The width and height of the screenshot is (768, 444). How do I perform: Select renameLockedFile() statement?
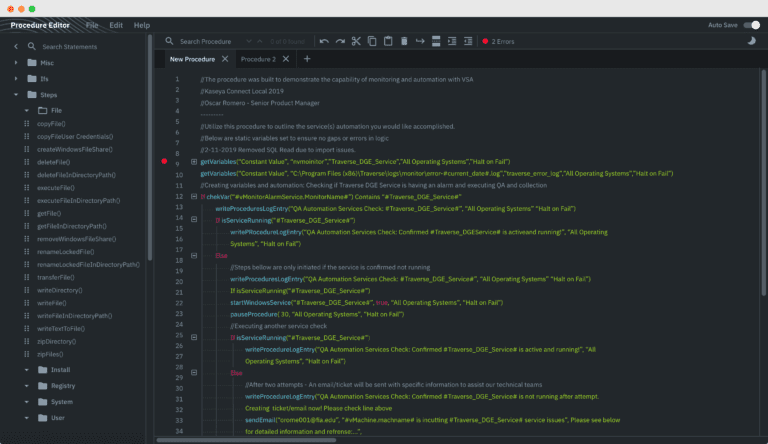coord(66,251)
